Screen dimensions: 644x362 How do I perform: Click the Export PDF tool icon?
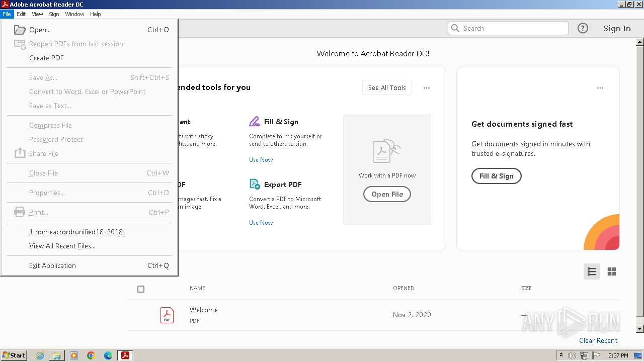[255, 185]
